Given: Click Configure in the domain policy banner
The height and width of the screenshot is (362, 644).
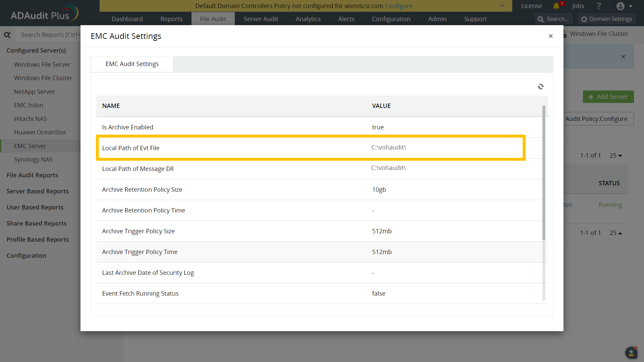Looking at the screenshot, I should pos(398,6).
